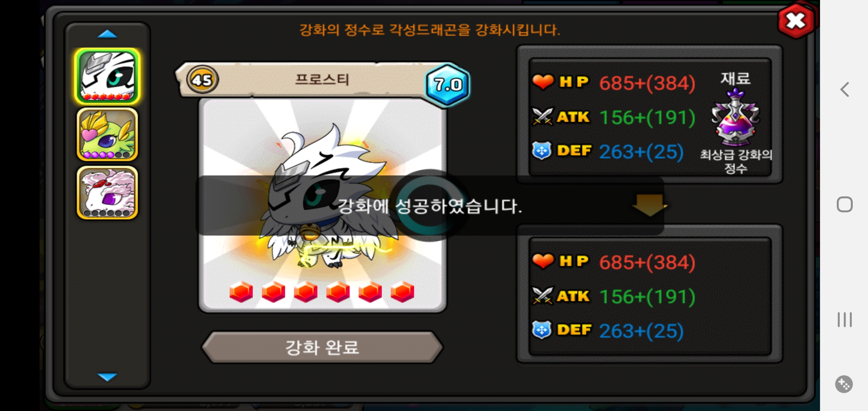Click the ATK crossed swords icon in upper stats

click(542, 116)
